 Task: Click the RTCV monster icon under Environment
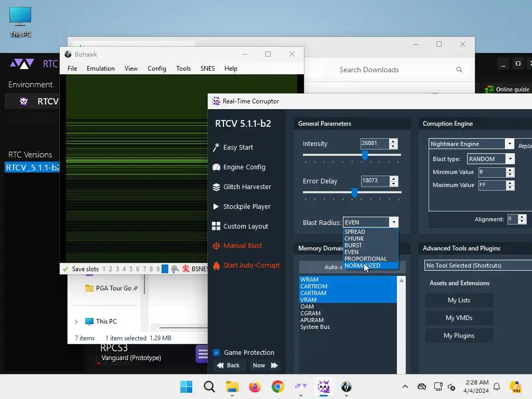coord(23,101)
